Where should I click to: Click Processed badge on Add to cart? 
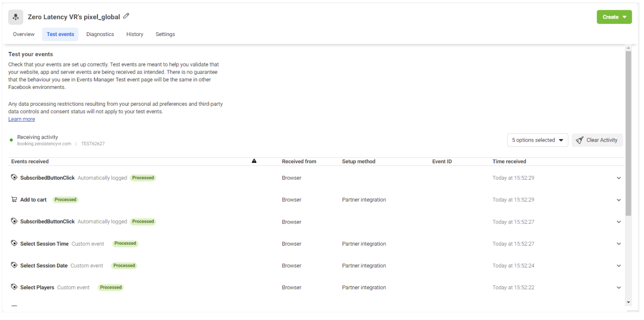click(66, 199)
